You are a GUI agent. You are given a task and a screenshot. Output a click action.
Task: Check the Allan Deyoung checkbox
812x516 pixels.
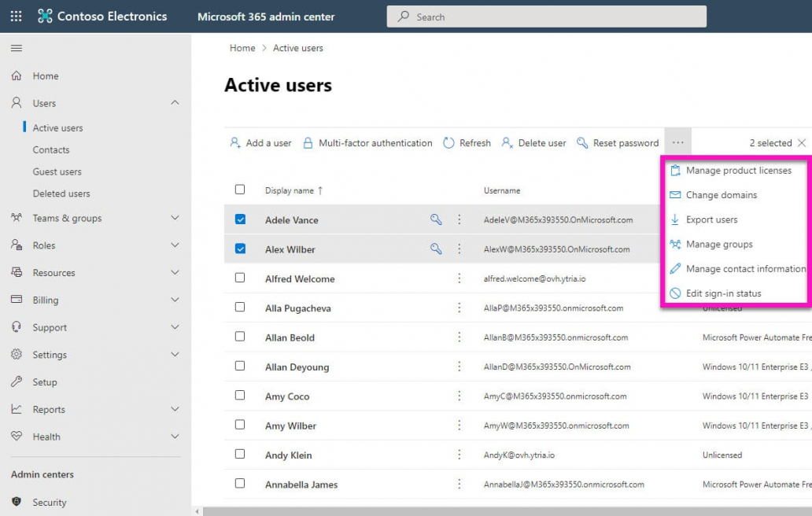coord(240,366)
